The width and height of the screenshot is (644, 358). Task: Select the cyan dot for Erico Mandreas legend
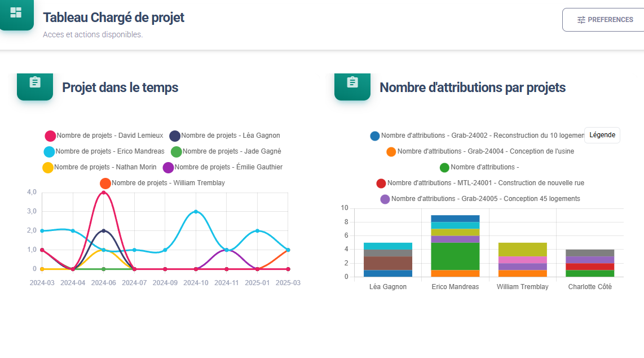(50, 151)
